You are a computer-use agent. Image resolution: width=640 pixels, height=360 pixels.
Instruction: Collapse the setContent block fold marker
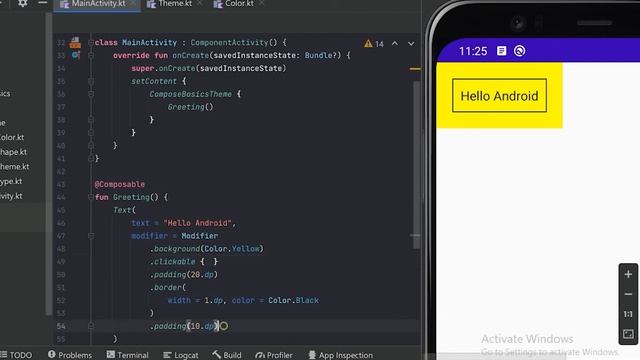tap(91, 81)
